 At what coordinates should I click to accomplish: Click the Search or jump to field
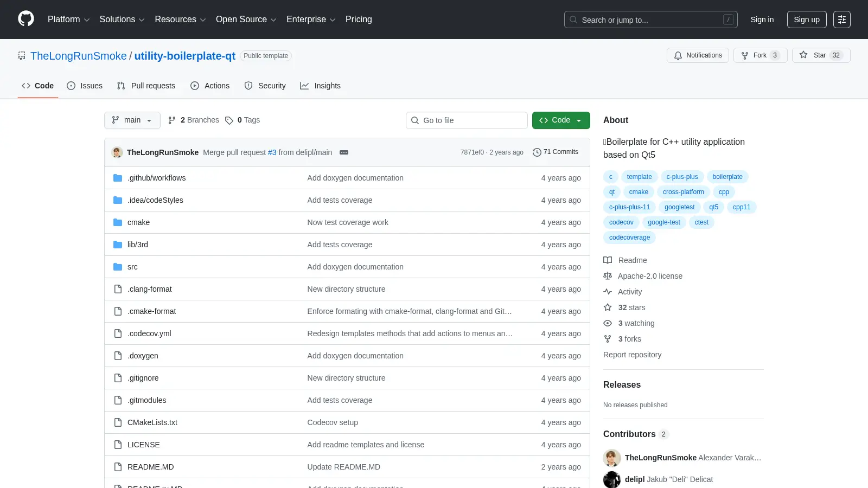pyautogui.click(x=651, y=20)
